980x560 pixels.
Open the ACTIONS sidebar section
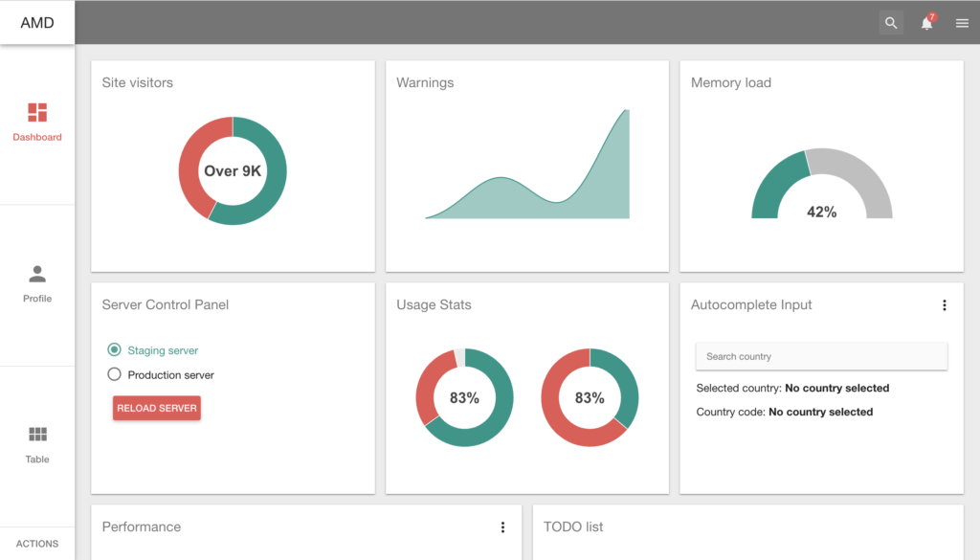coord(37,544)
